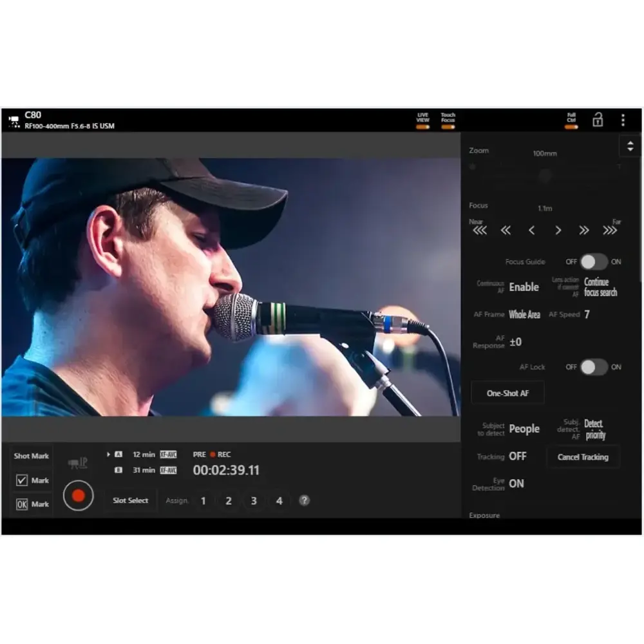Toggle the AF Lock switch
This screenshot has height=644, width=644.
593,367
